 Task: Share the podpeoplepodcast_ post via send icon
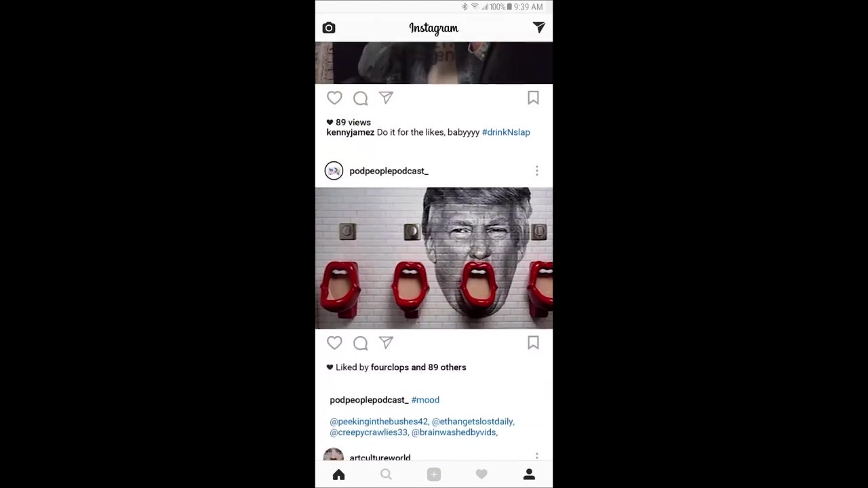pos(386,343)
